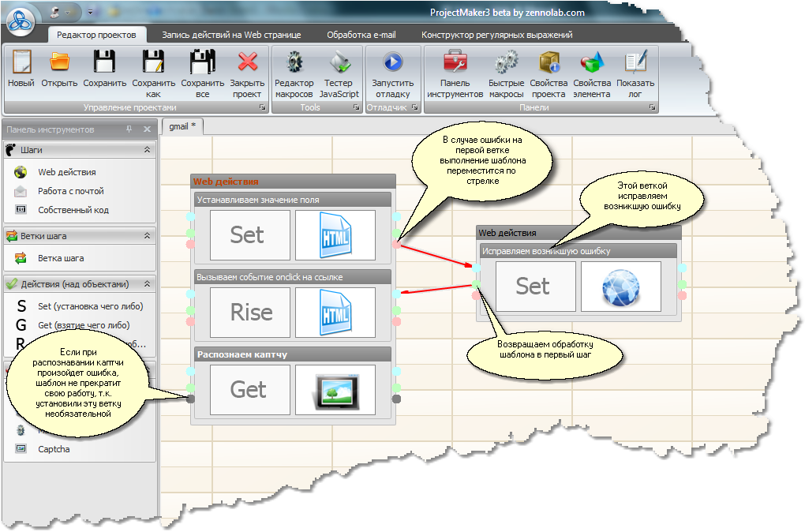Open the Конструктор регулярных выражений tab
805x532 pixels.
(496, 35)
